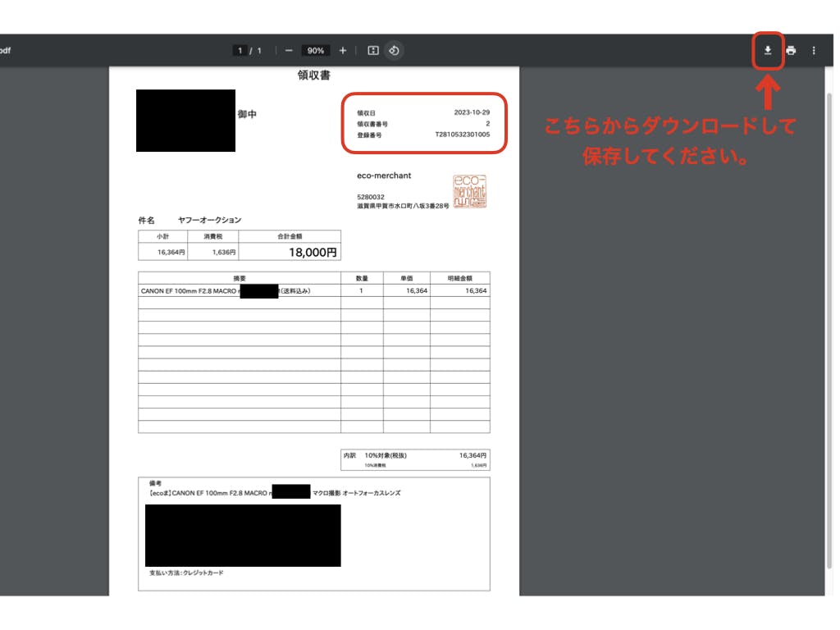Click the 数量 column header
This screenshot has width=840, height=630.
point(362,278)
